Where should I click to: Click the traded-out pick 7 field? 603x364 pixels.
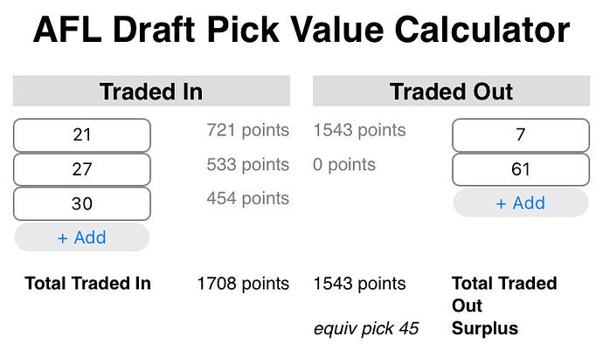(x=520, y=135)
